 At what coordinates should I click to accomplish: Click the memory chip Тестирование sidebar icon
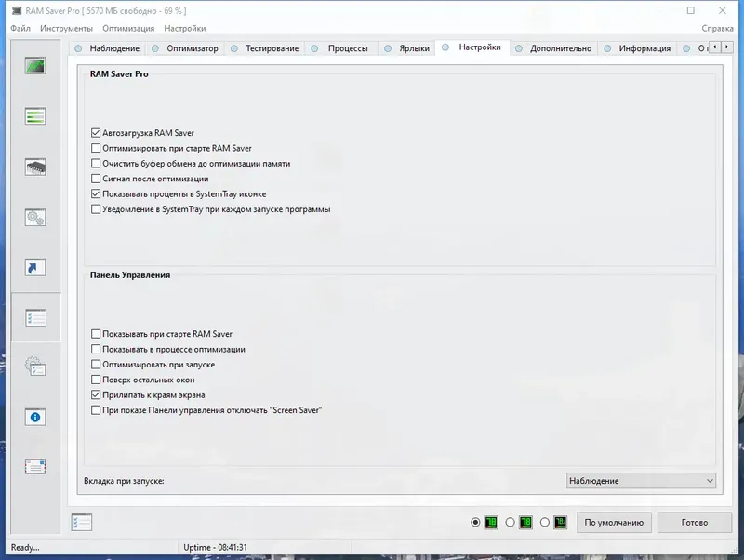[36, 167]
